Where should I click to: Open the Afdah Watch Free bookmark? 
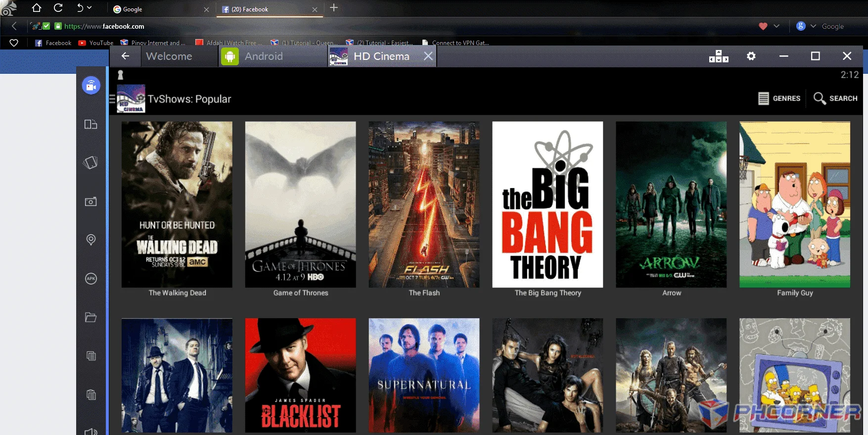(229, 43)
